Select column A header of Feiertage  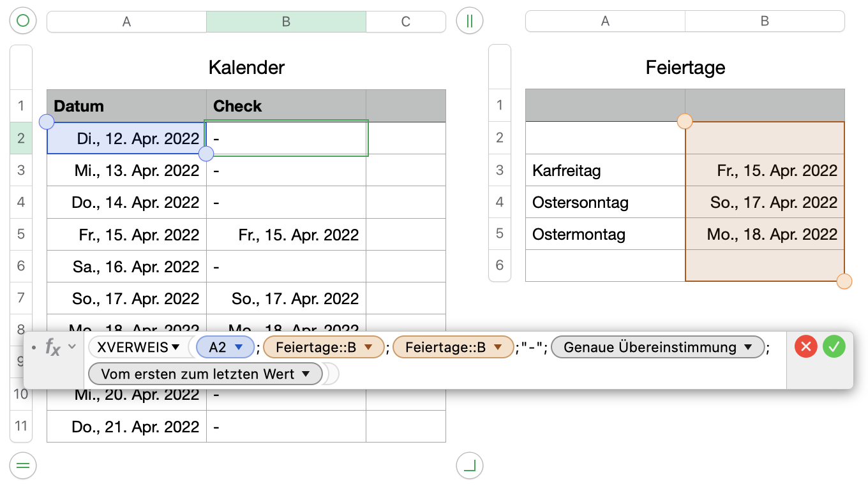pyautogui.click(x=605, y=22)
